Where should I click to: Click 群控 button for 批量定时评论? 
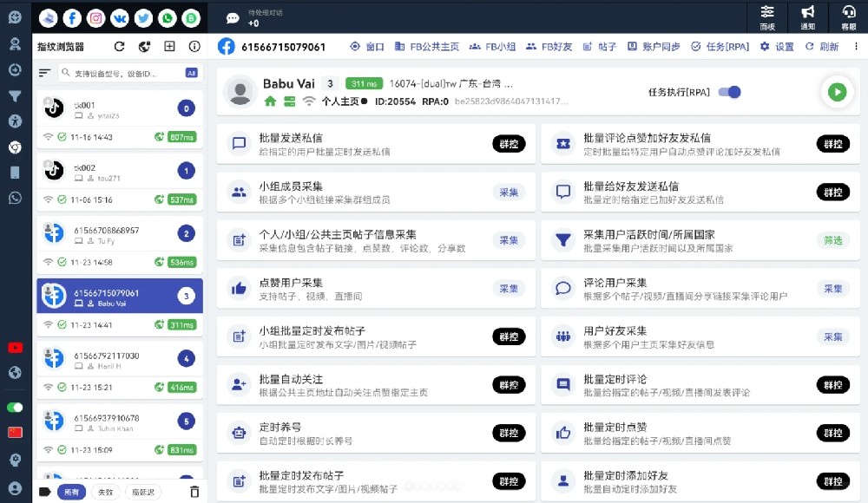click(833, 384)
